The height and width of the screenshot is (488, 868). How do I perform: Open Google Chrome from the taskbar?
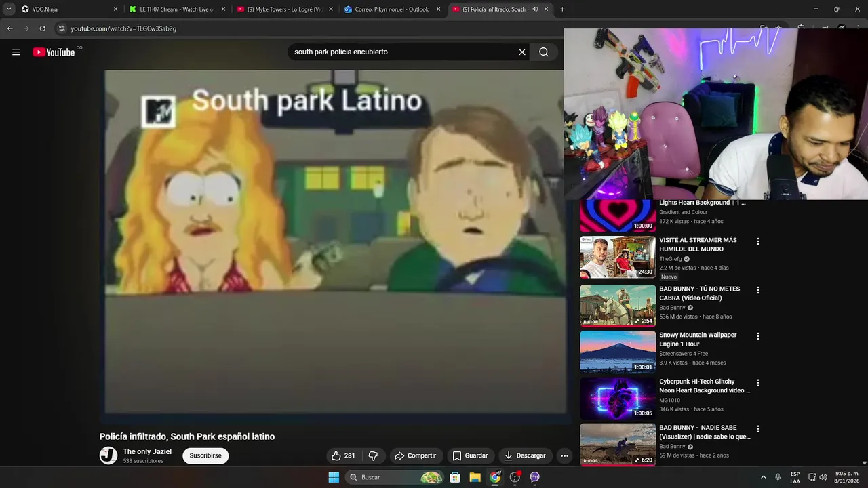(495, 477)
